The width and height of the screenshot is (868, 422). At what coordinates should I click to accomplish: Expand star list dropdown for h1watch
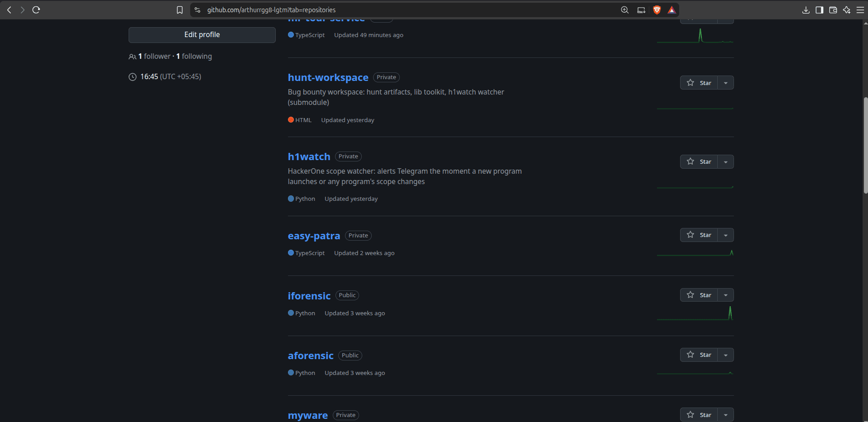(x=726, y=161)
